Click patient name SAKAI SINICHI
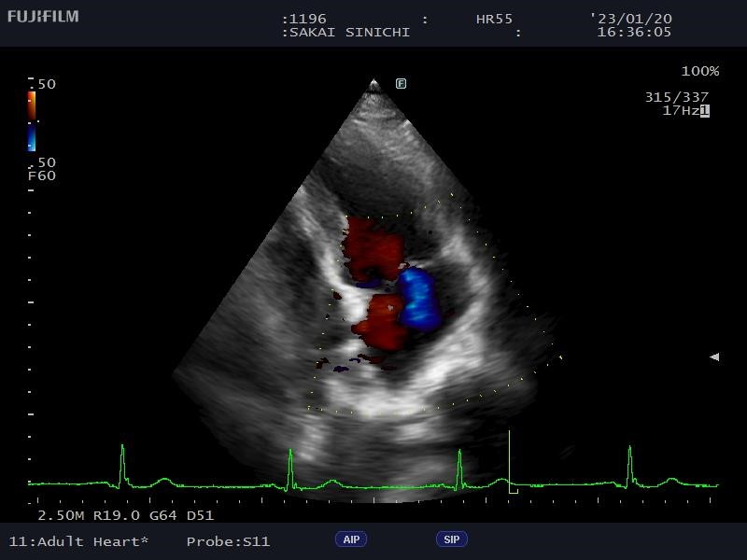Screen dimensions: 747x560 click(x=349, y=33)
